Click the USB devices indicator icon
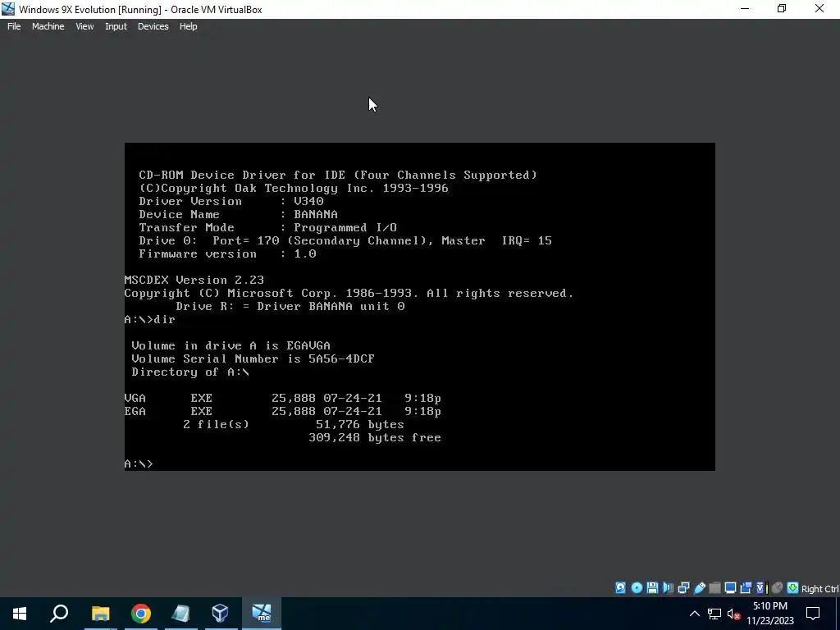The width and height of the screenshot is (840, 630). point(699,587)
